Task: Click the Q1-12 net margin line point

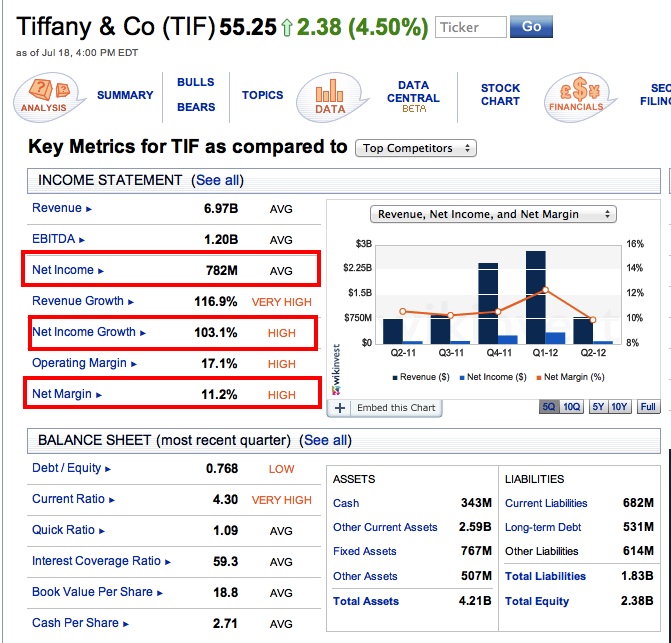Action: pyautogui.click(x=545, y=290)
